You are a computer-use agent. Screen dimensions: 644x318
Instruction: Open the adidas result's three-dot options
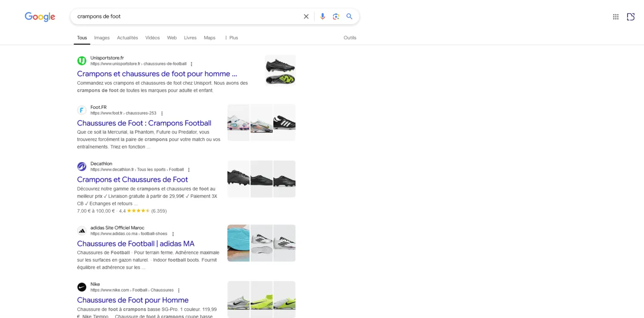tap(173, 234)
